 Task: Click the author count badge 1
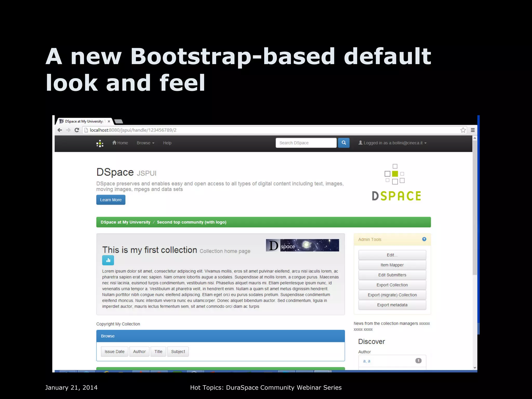(x=418, y=361)
